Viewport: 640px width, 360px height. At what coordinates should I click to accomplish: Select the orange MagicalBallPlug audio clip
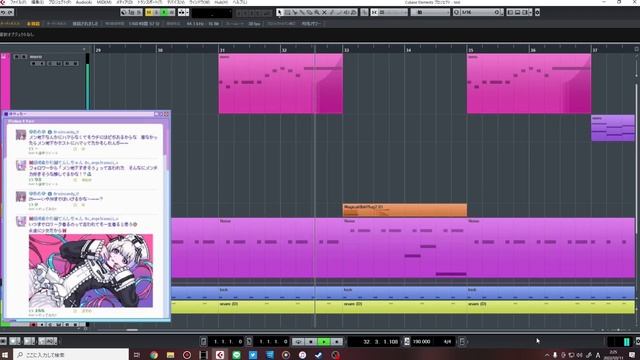(x=404, y=210)
